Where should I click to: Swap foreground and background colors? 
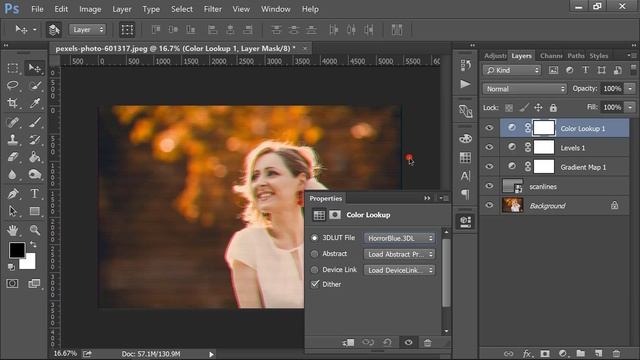point(33,244)
